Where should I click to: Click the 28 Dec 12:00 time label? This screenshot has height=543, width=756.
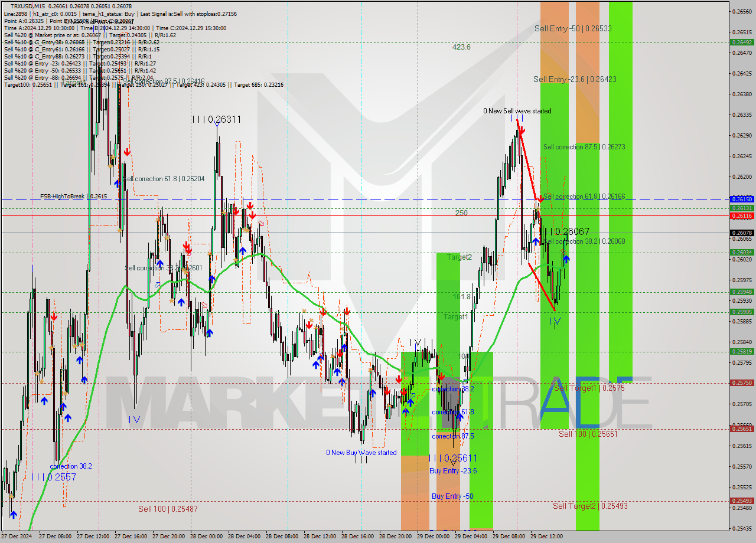[321, 537]
